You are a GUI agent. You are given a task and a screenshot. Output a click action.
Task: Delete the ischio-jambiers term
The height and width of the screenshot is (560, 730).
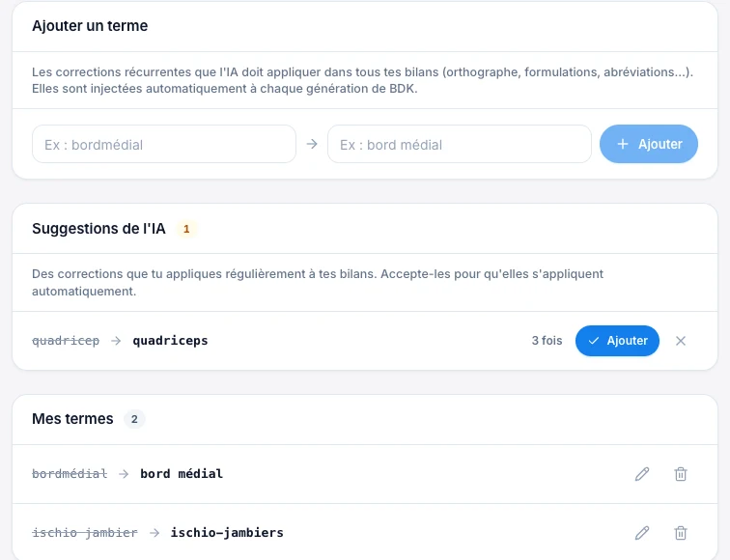coord(681,533)
